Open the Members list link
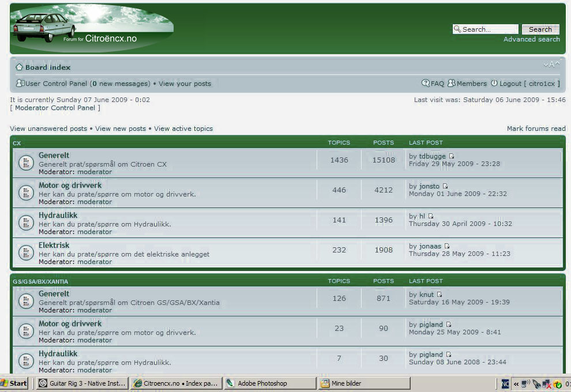 click(472, 84)
